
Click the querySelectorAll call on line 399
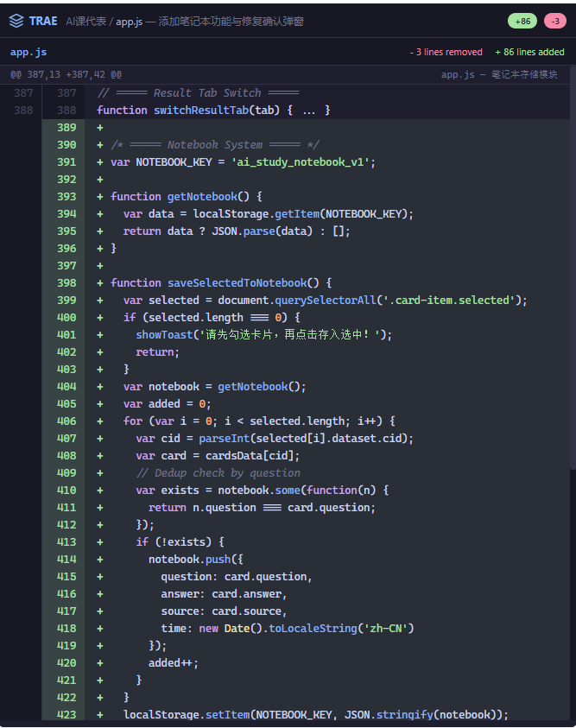click(x=398, y=300)
